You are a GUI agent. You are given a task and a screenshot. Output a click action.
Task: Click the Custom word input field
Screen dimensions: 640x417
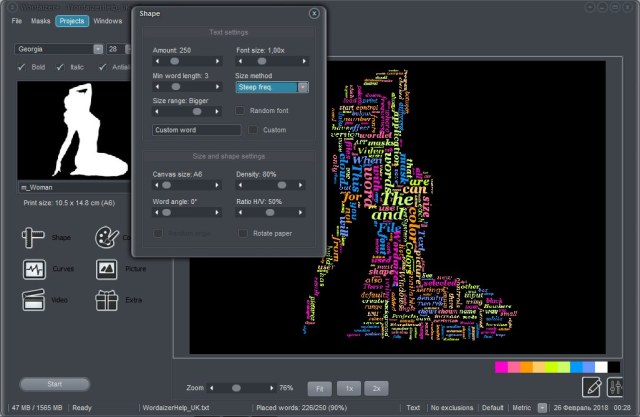[x=196, y=130]
